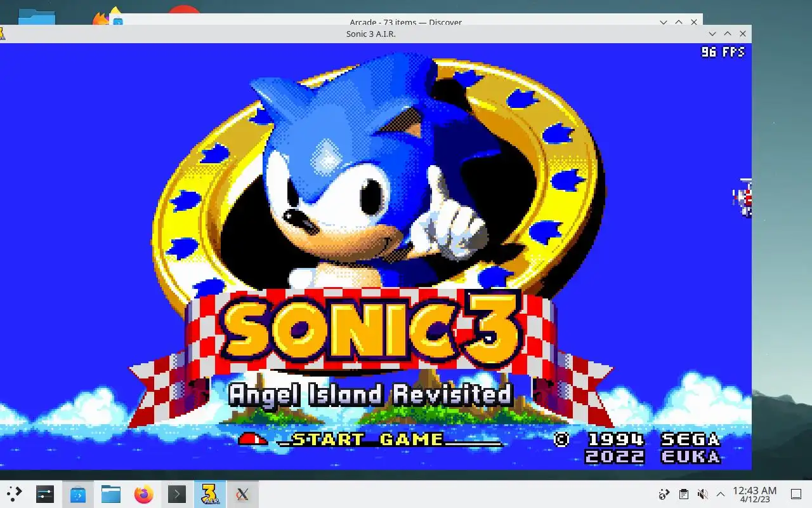Click the muted volume tray icon
812x508 pixels.
tap(702, 494)
